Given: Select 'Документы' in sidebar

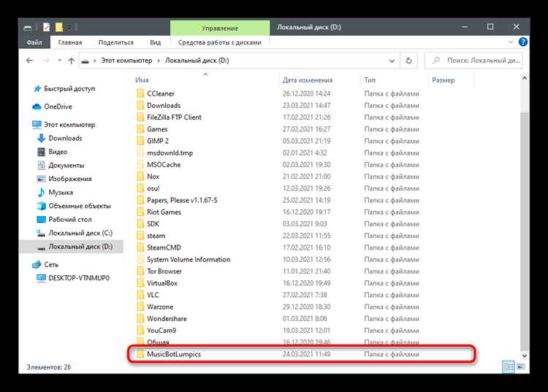Looking at the screenshot, I should (66, 165).
